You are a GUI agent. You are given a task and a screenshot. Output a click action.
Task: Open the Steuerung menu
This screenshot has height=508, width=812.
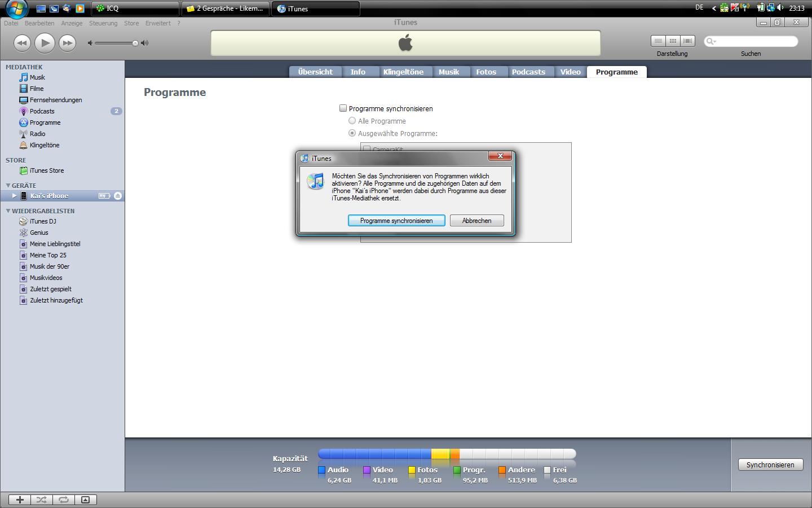point(103,23)
